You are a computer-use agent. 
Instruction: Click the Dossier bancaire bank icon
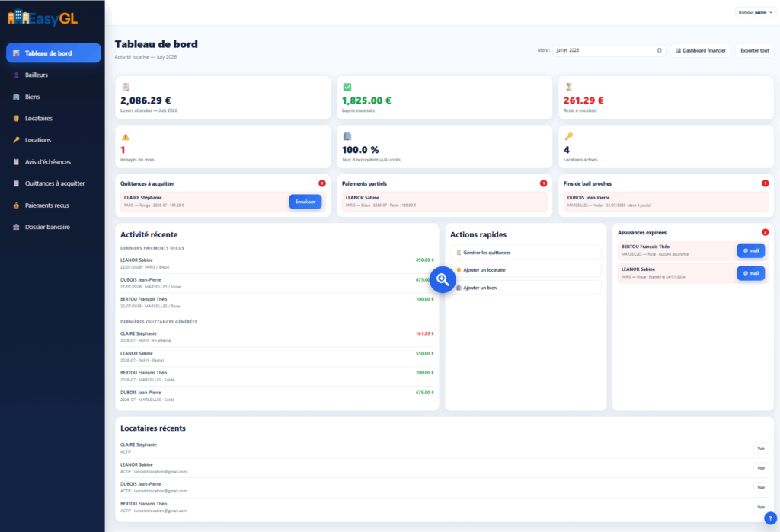click(16, 228)
